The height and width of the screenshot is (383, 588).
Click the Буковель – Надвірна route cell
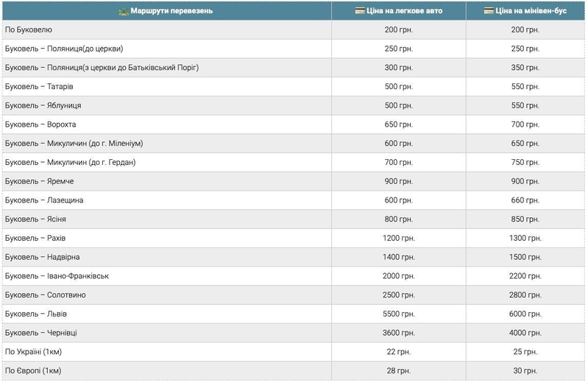pos(47,257)
